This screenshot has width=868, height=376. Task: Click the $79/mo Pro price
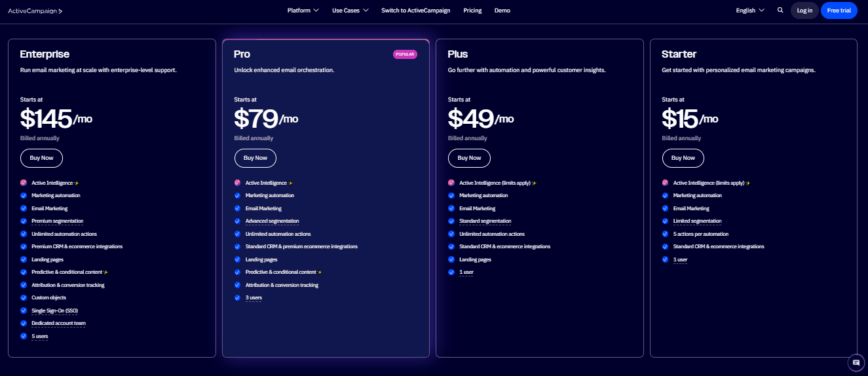coord(266,119)
